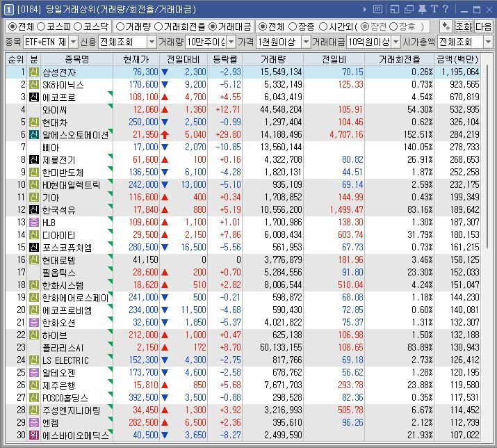Sort by the 등락률 column header
Screen dimensions: 497x448
(225, 59)
